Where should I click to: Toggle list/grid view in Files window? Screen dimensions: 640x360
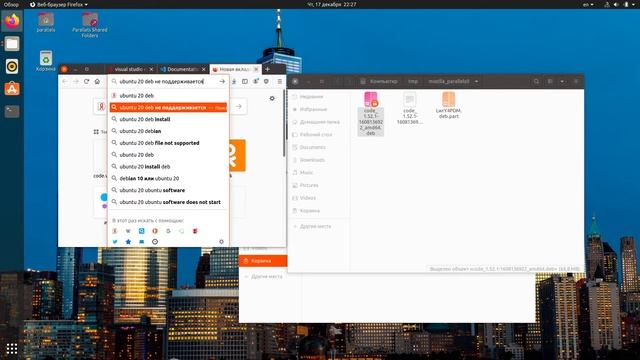tap(550, 82)
